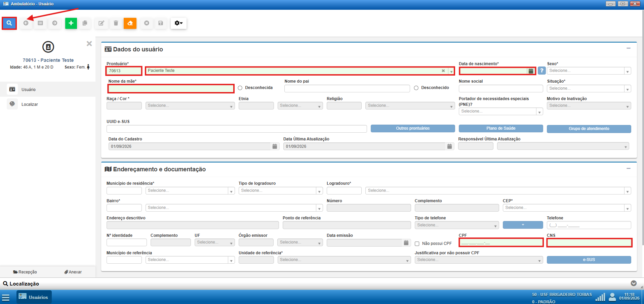The width and height of the screenshot is (644, 304).
Task: Click the copy record toolbar icon
Action: 85,23
